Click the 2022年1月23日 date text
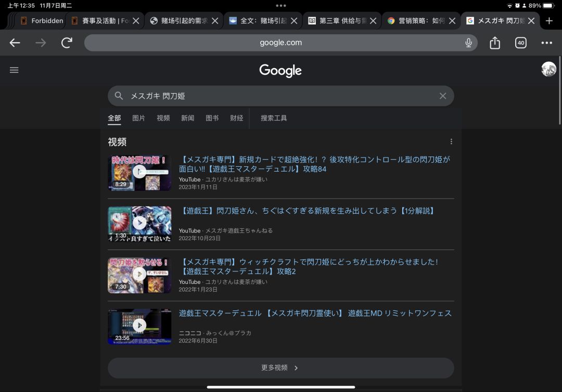 pyautogui.click(x=198, y=290)
